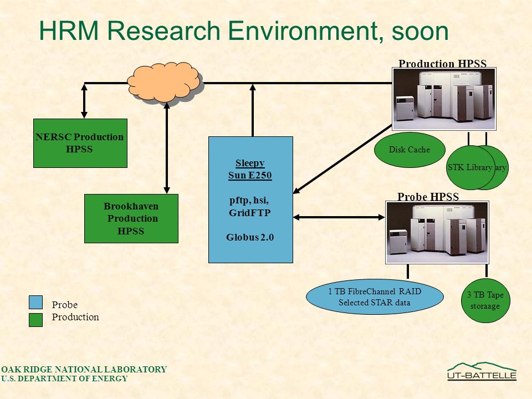
Task: Click the blue Probe legend swatch
Action: coord(35,303)
